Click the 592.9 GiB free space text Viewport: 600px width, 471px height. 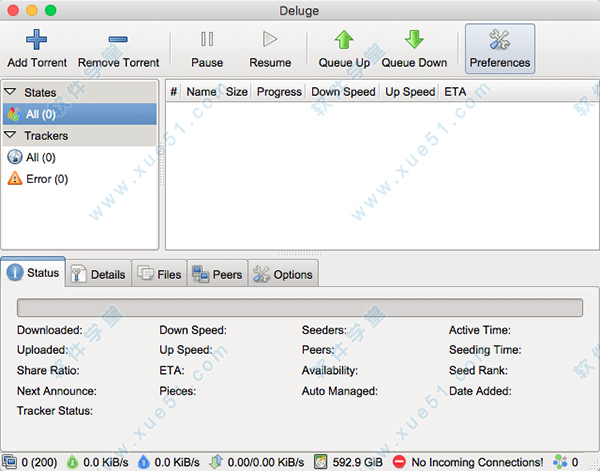point(357,462)
